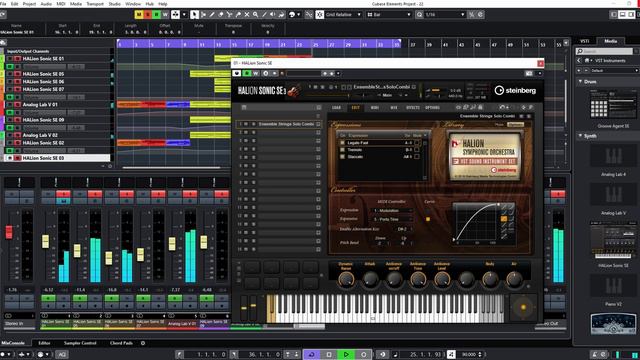
Task: Click the Stop transport button
Action: coord(329,354)
